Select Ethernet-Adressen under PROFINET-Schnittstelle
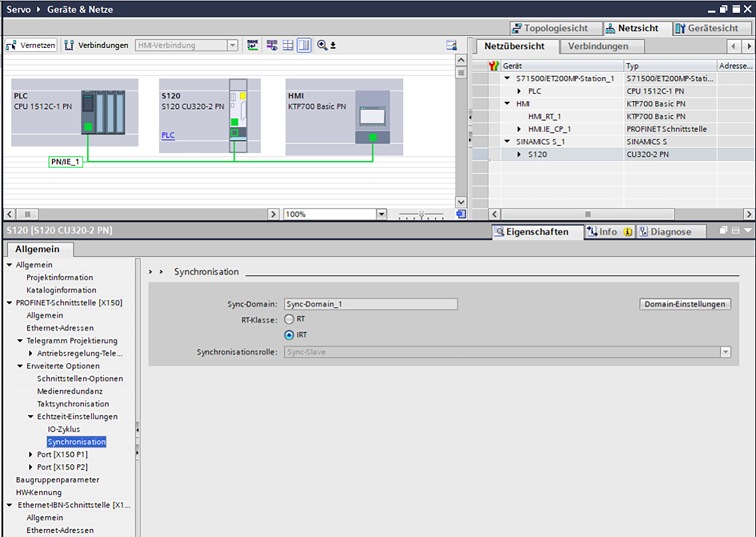The height and width of the screenshot is (537, 756). tap(60, 328)
